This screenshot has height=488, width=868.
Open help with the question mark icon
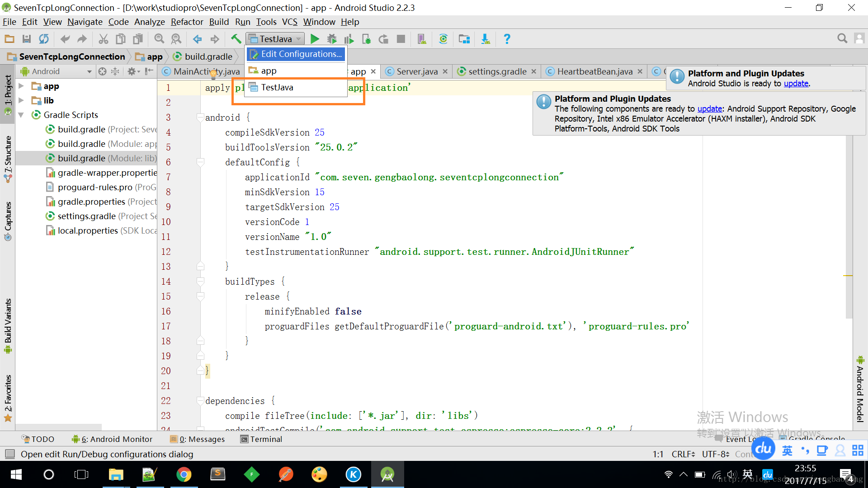pos(507,39)
